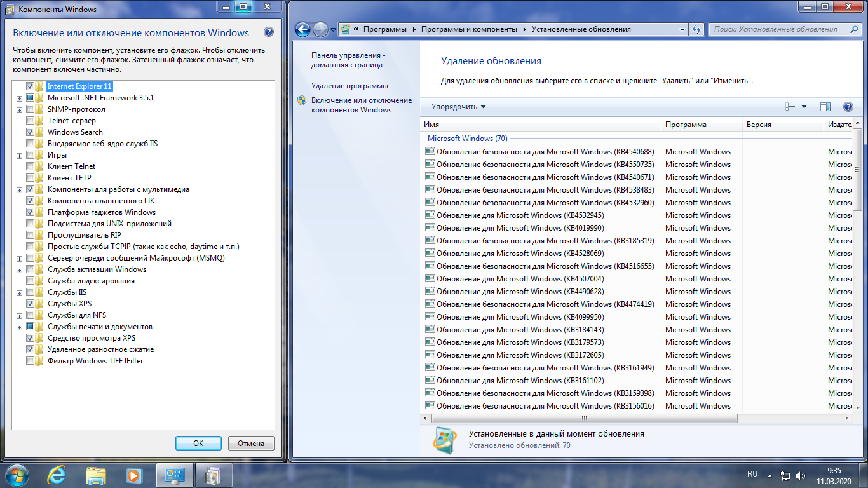
Task: Expand Компоненты для работы с мультимедиа
Action: [x=19, y=190]
